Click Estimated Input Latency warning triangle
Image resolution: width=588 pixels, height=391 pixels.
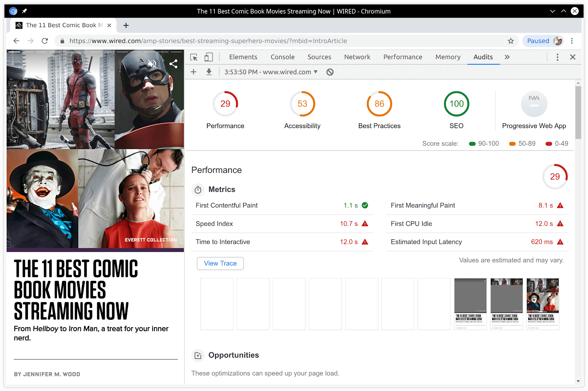pos(560,242)
